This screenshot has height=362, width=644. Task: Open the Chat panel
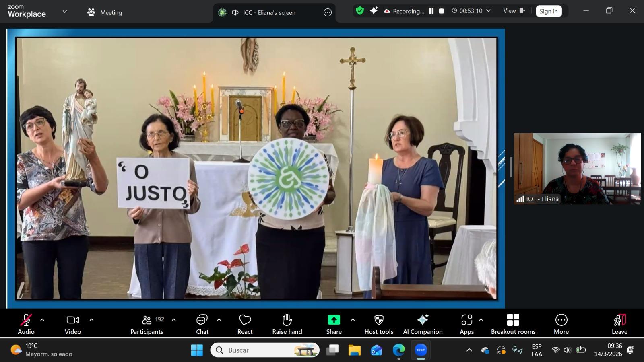coord(202,324)
